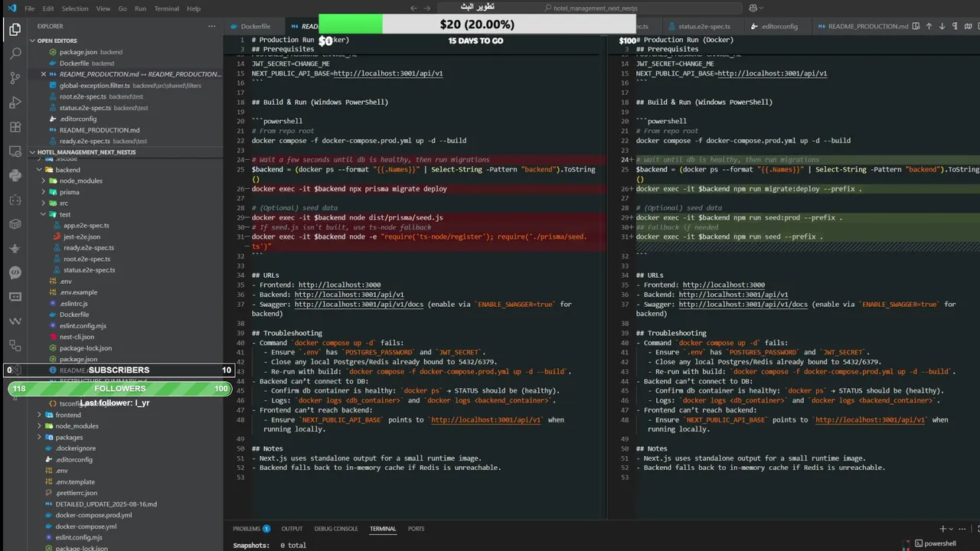The height and width of the screenshot is (551, 980).
Task: Close README_PRODUCTION.md diff in Open Editors
Action: click(x=44, y=74)
